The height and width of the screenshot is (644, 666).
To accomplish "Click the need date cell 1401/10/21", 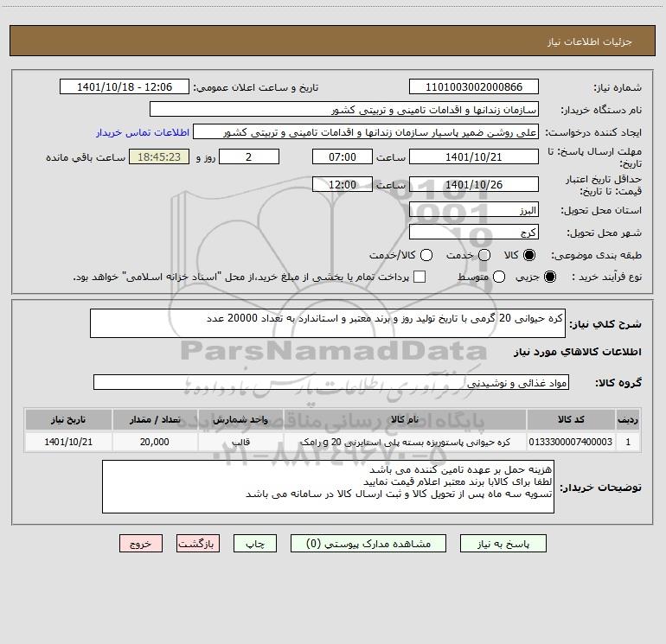I will [x=68, y=442].
